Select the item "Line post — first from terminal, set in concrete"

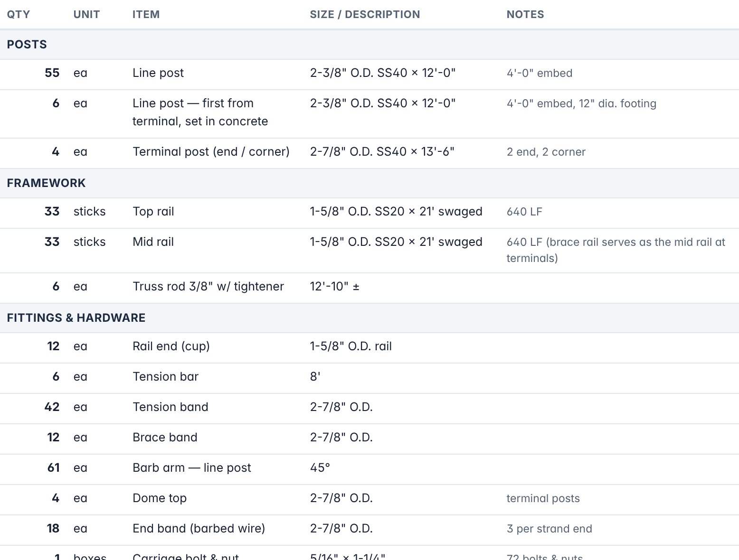[x=200, y=112]
